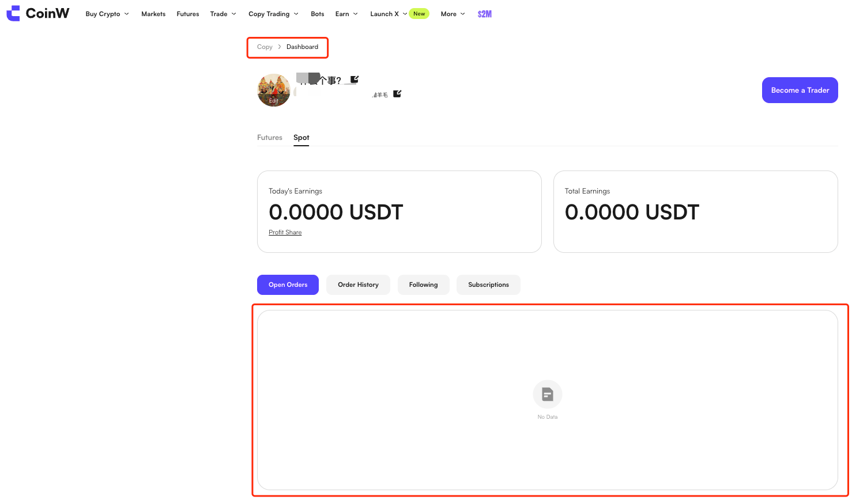
Task: Expand the Buy Crypto dropdown menu
Action: pyautogui.click(x=107, y=14)
